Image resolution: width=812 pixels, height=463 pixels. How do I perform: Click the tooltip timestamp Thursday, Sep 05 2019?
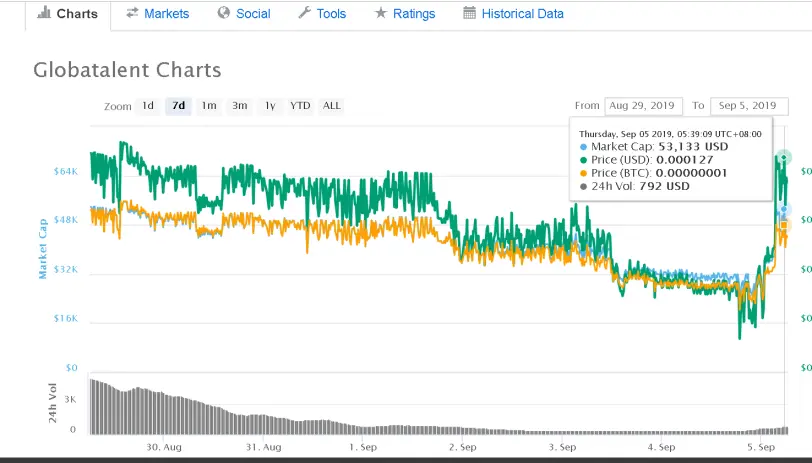pos(670,134)
